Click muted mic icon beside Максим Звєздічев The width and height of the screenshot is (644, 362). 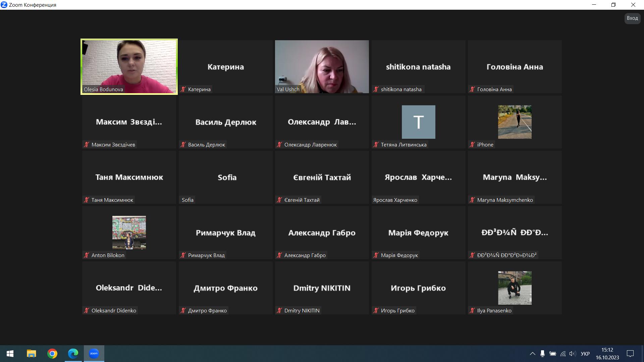tap(87, 144)
